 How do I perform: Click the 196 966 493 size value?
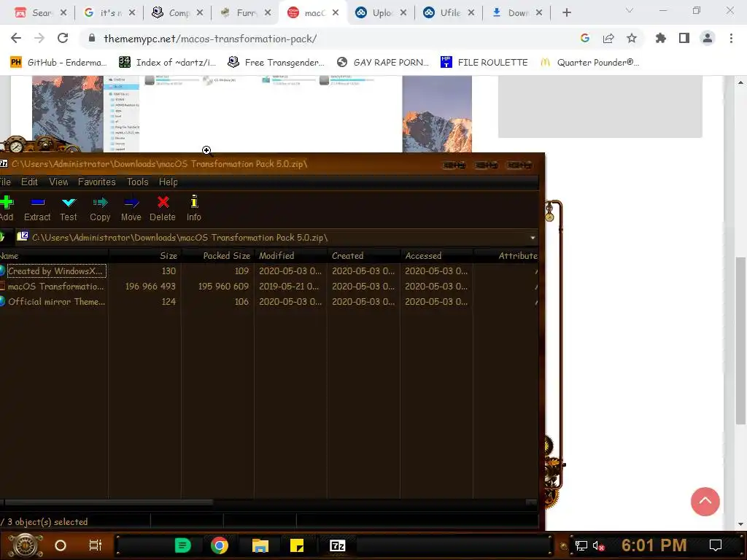pyautogui.click(x=150, y=286)
